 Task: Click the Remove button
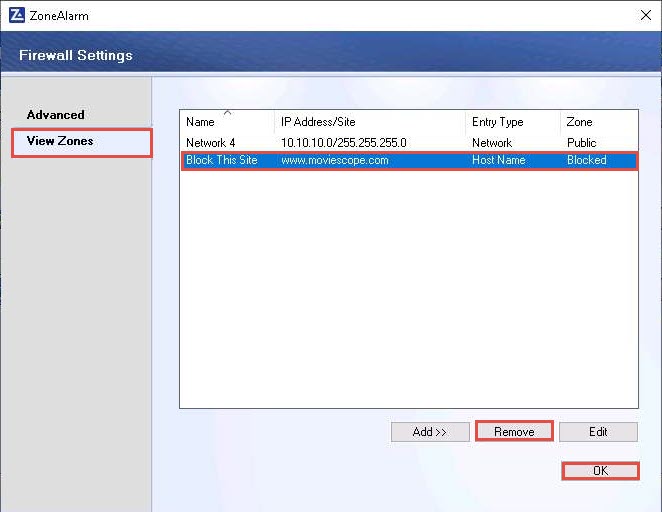pyautogui.click(x=514, y=432)
